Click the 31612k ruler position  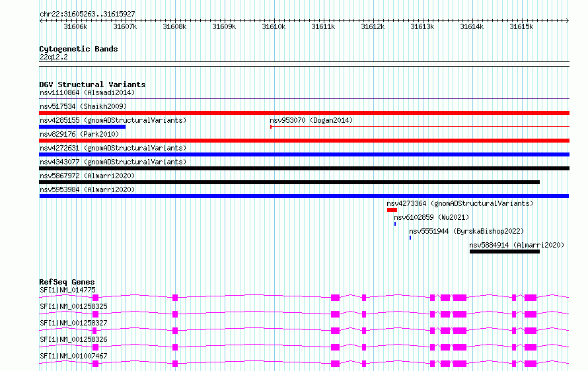373,26
